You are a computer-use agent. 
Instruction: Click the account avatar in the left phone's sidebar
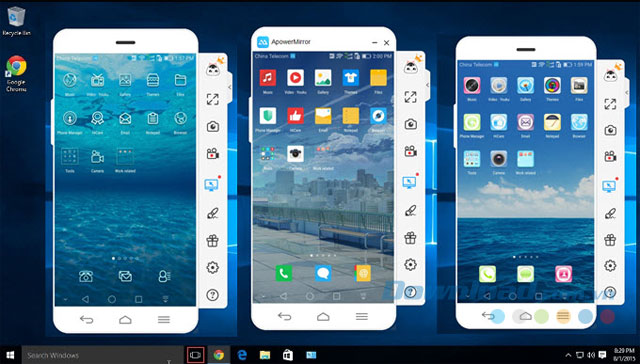[x=213, y=69]
